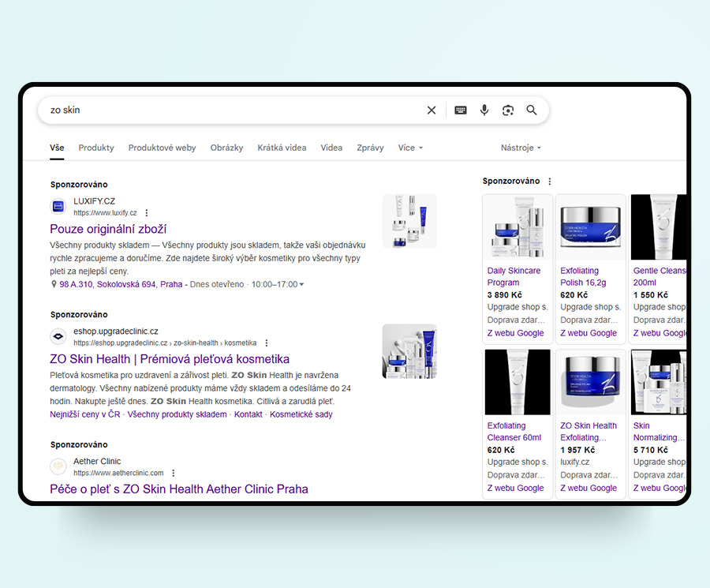Click the https://www.aetherclinic.com URL text
This screenshot has width=710, height=588.
(x=118, y=473)
